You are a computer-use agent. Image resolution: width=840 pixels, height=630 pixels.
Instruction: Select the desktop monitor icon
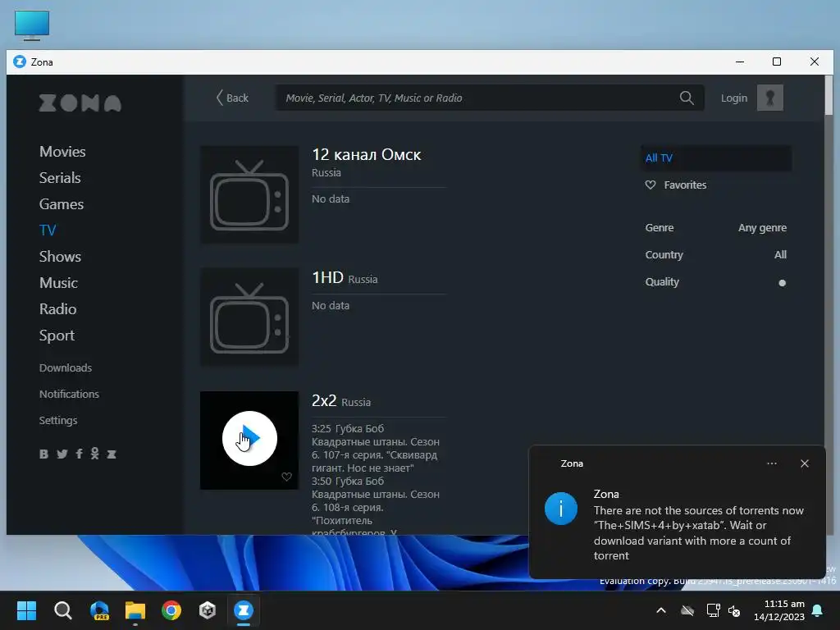pos(32,25)
